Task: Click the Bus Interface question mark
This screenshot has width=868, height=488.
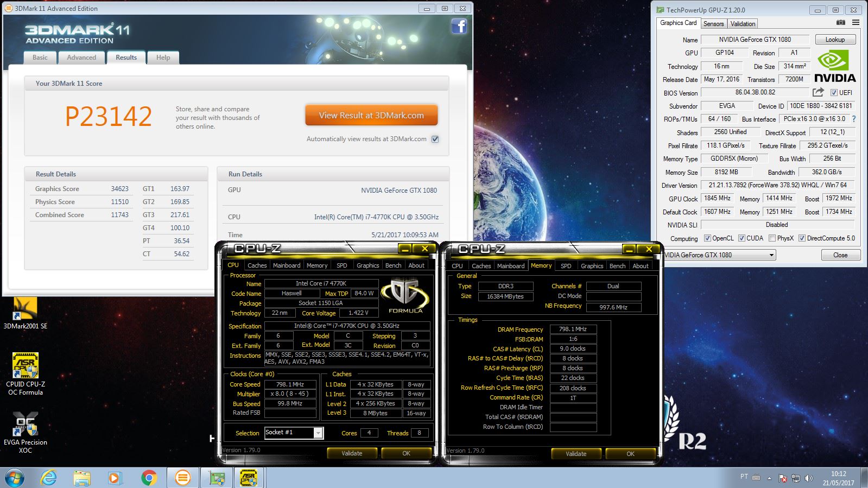Action: 854,119
